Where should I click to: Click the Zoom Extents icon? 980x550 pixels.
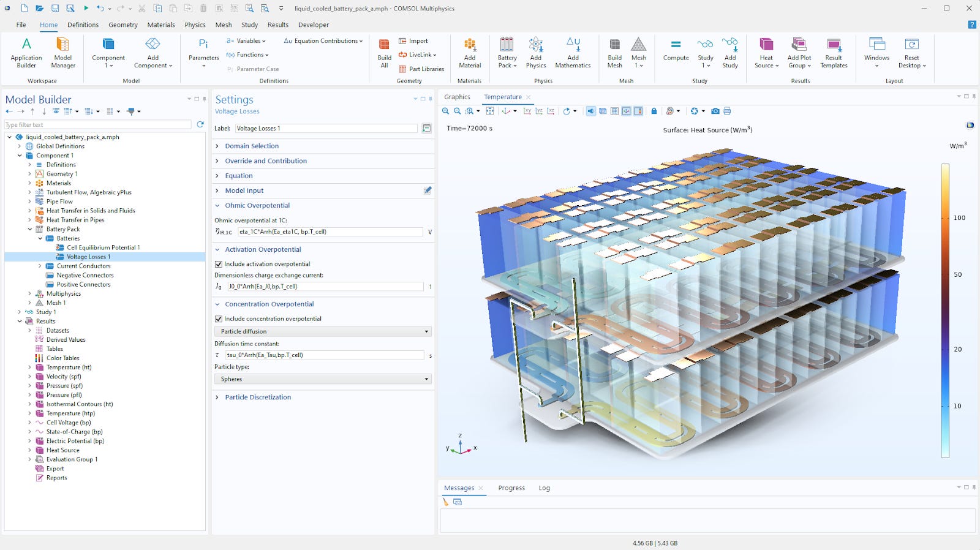[490, 111]
